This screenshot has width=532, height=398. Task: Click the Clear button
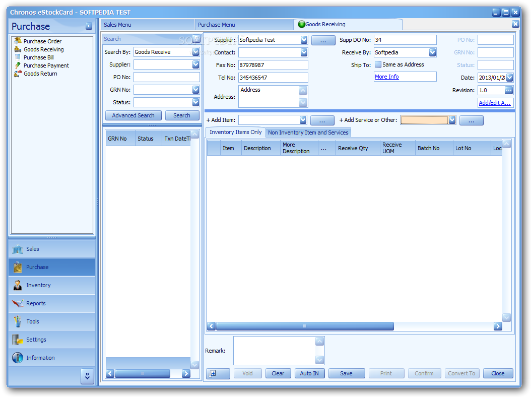tap(278, 374)
